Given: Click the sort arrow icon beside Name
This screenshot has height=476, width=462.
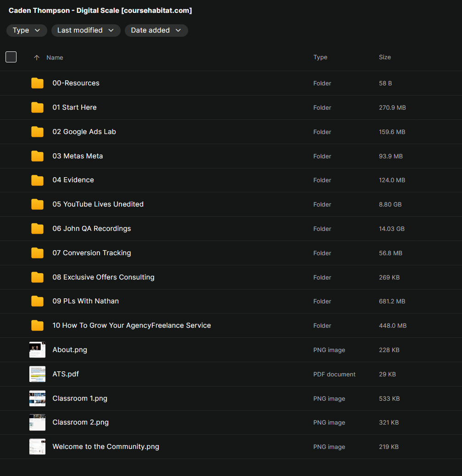Looking at the screenshot, I should (x=37, y=58).
